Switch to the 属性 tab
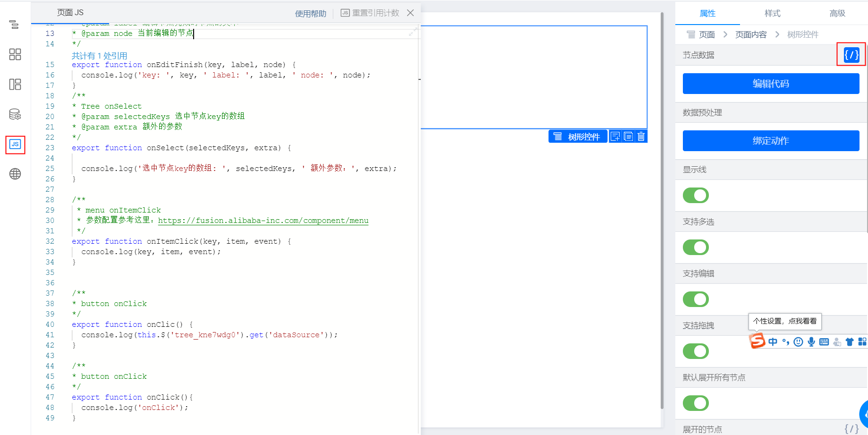 [707, 13]
